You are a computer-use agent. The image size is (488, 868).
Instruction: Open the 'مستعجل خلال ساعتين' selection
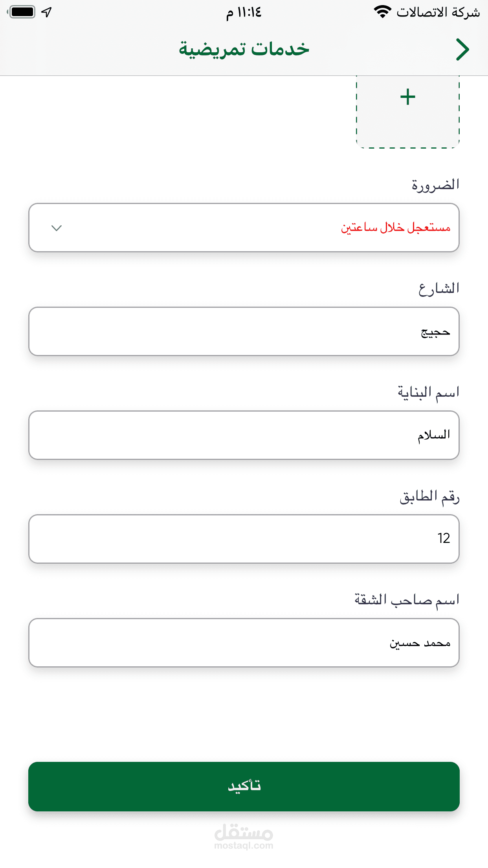pos(395,228)
